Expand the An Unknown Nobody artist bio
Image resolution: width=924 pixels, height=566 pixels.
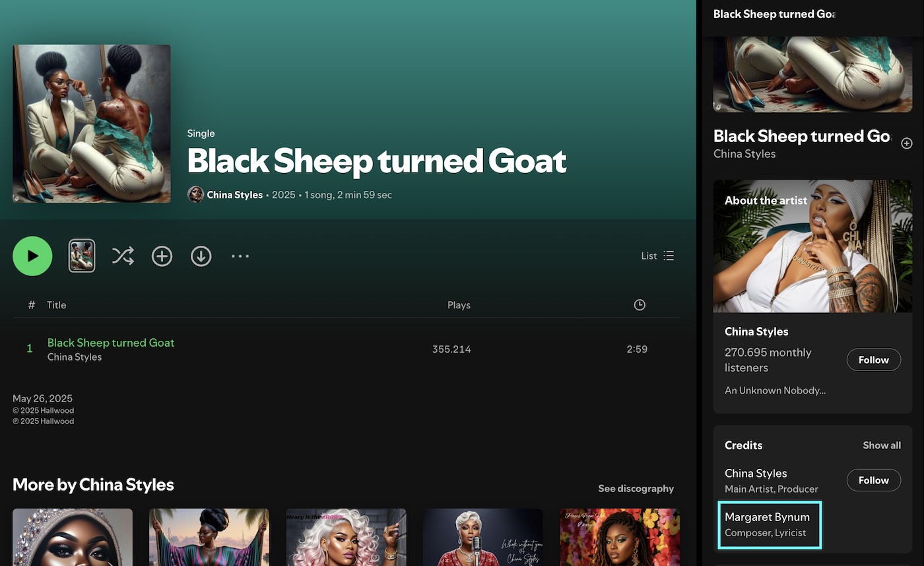(775, 390)
